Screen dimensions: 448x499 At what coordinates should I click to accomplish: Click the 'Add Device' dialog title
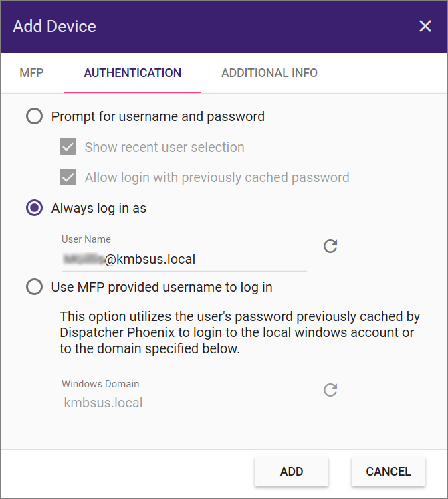point(55,27)
